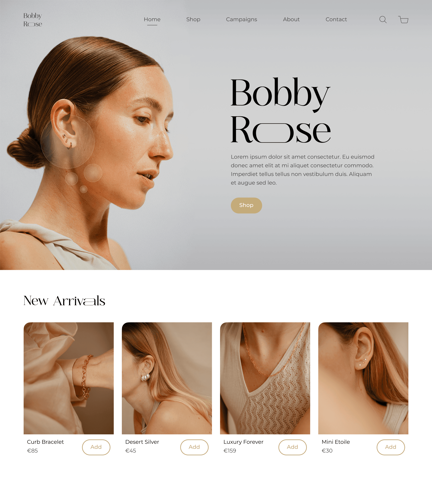
Task: Open the Contact navigation link
Action: pos(336,19)
